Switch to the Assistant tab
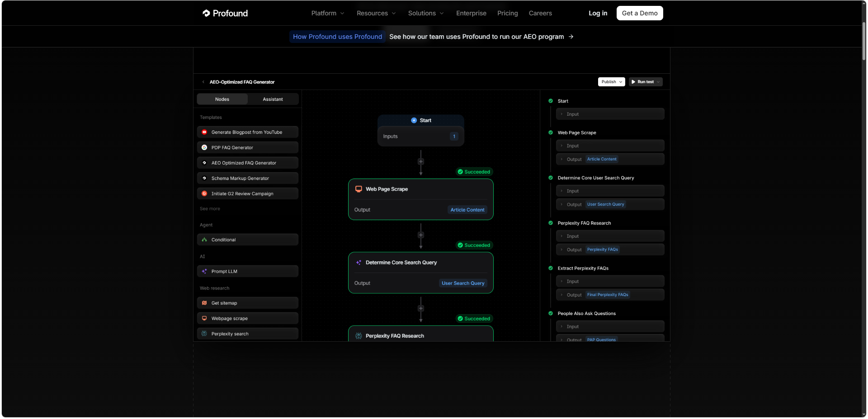The width and height of the screenshot is (868, 419). pyautogui.click(x=273, y=99)
